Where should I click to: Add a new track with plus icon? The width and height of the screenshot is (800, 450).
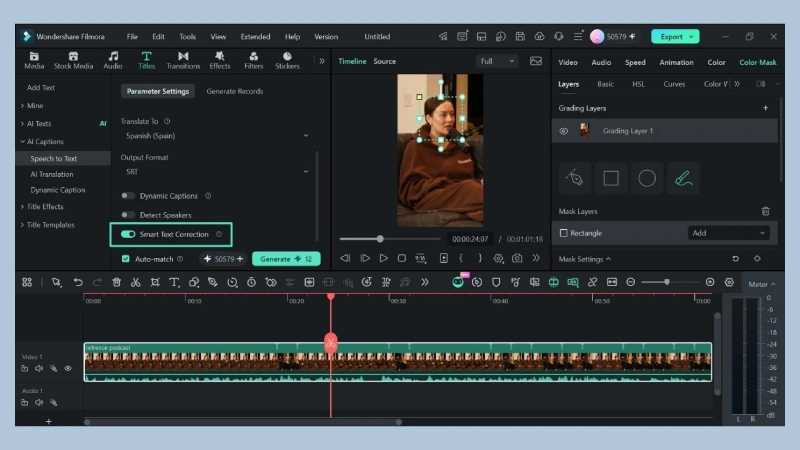48,421
